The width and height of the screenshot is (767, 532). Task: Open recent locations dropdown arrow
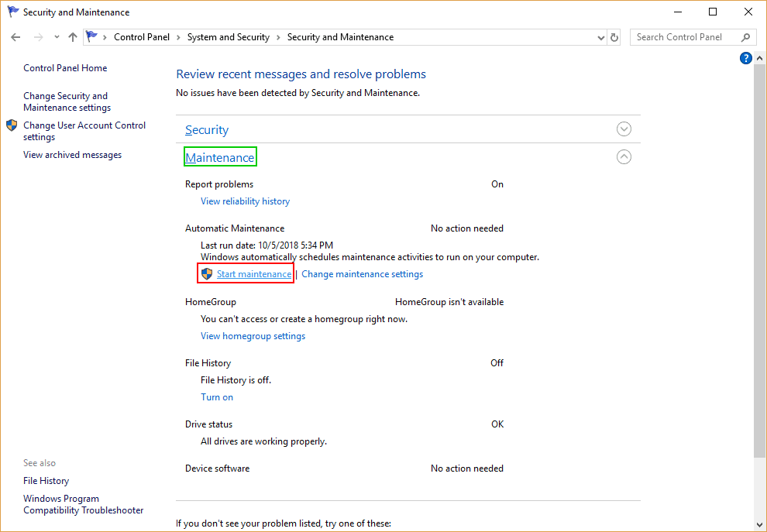click(57, 37)
